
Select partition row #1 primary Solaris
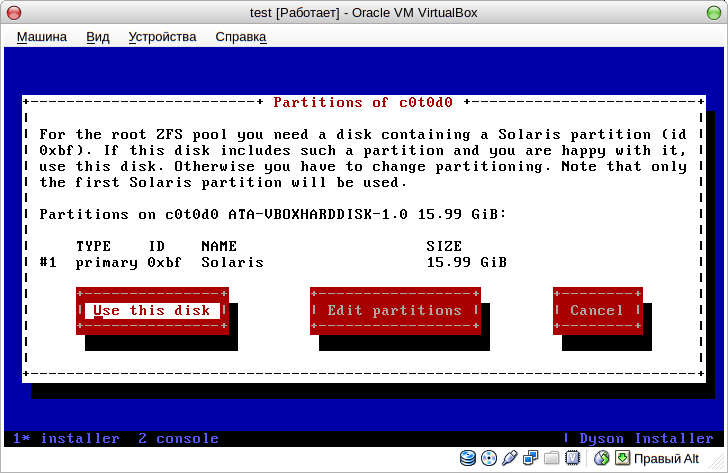[273, 262]
